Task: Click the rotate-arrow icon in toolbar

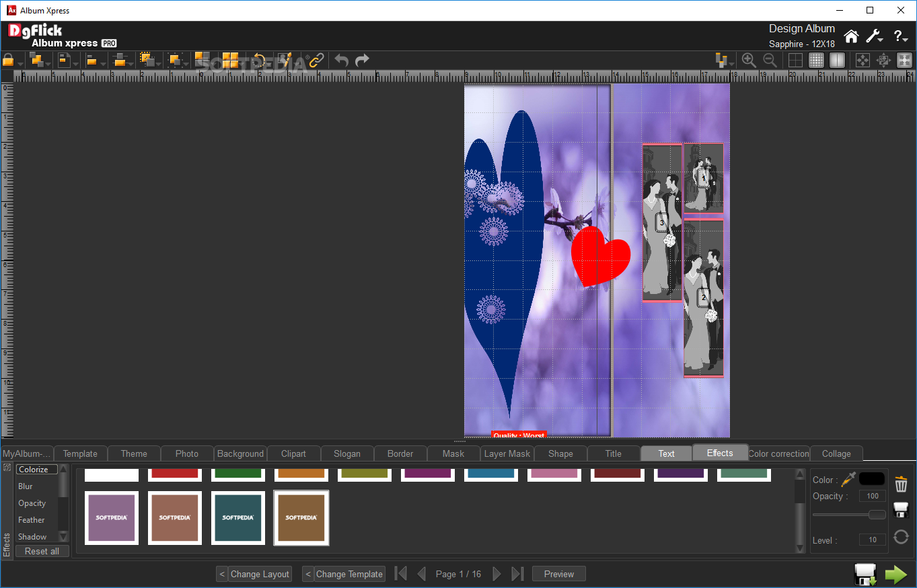Action: 259,60
